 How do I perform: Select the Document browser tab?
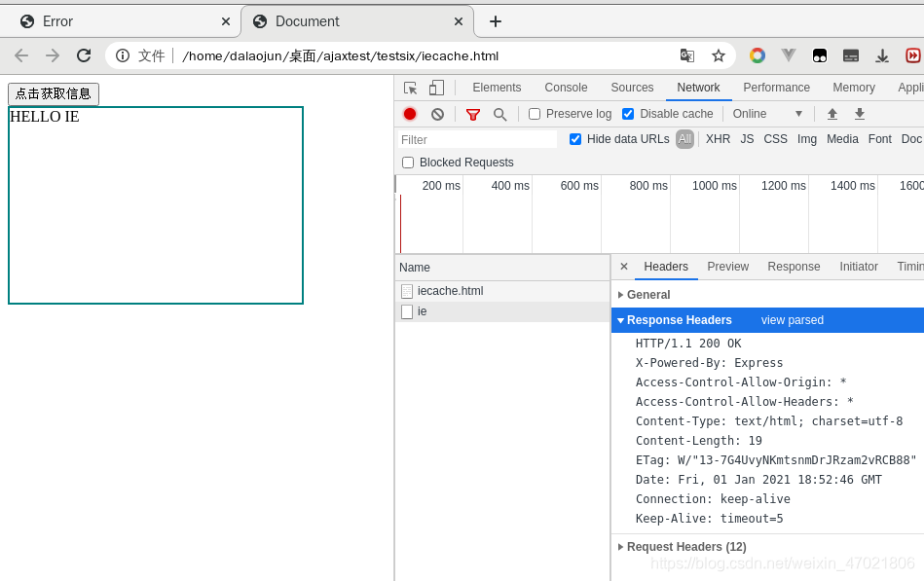(x=356, y=21)
